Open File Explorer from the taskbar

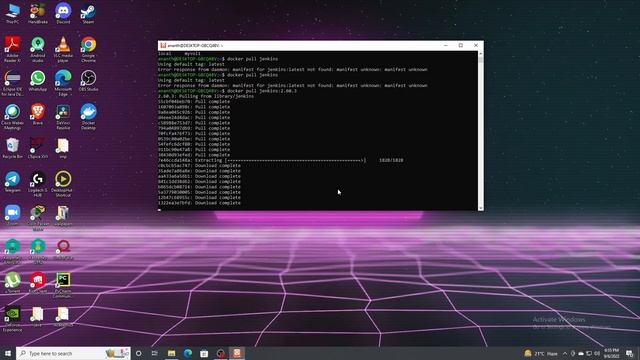171,353
